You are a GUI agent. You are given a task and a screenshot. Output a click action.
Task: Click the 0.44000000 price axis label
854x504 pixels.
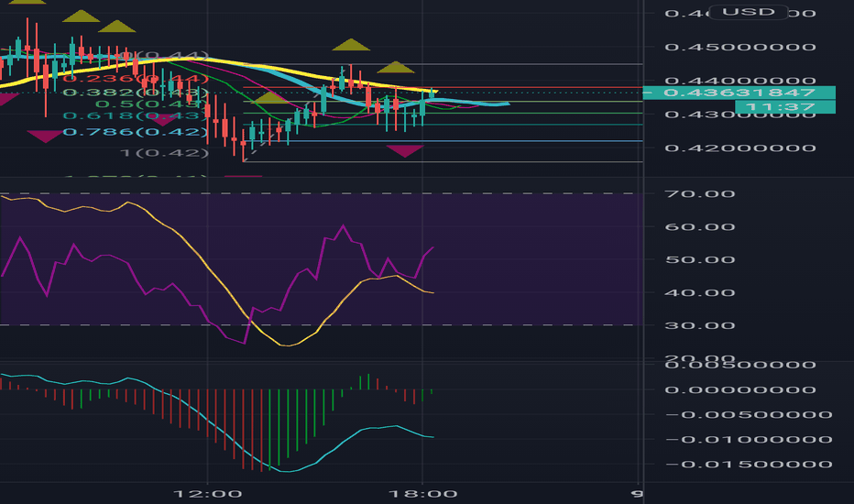tap(739, 81)
